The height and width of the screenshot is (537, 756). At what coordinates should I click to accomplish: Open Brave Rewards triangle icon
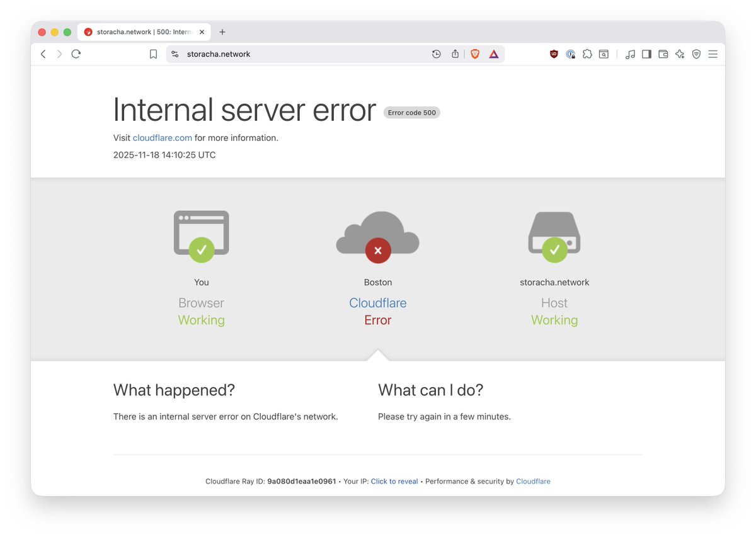click(494, 54)
